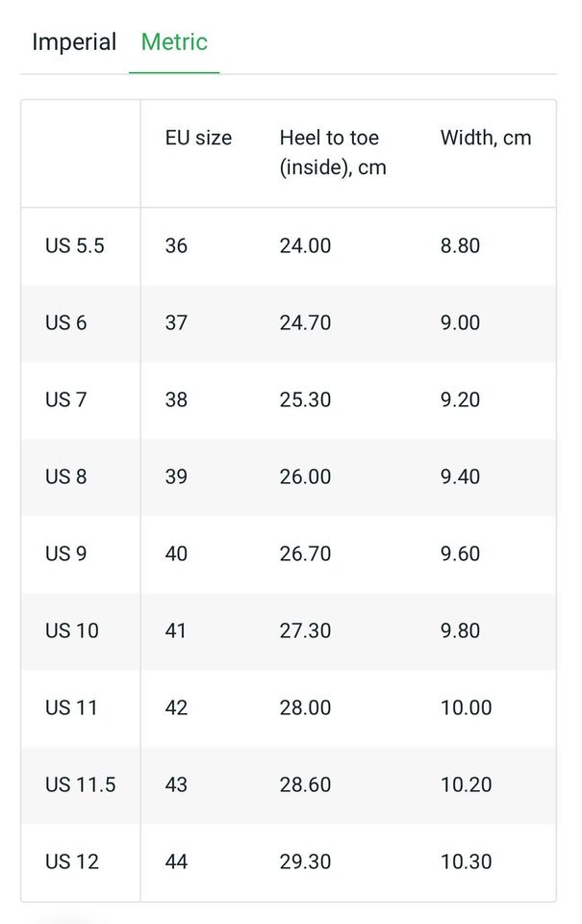Select the US 5.5 row label
Viewport: 582px width, 924px height.
click(75, 245)
